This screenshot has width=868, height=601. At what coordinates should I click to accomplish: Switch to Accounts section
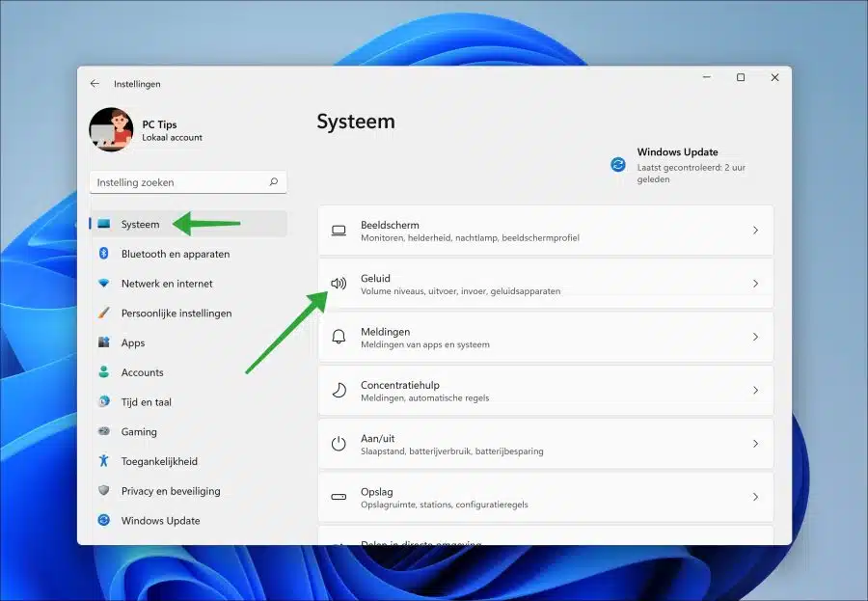143,372
